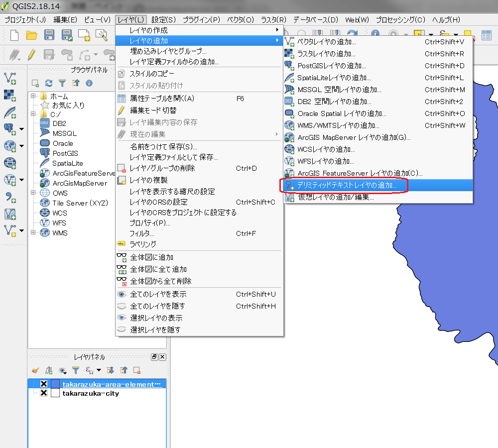Click Add Selected Layers icon in browser panel
498x448 pixels.
(x=35, y=83)
